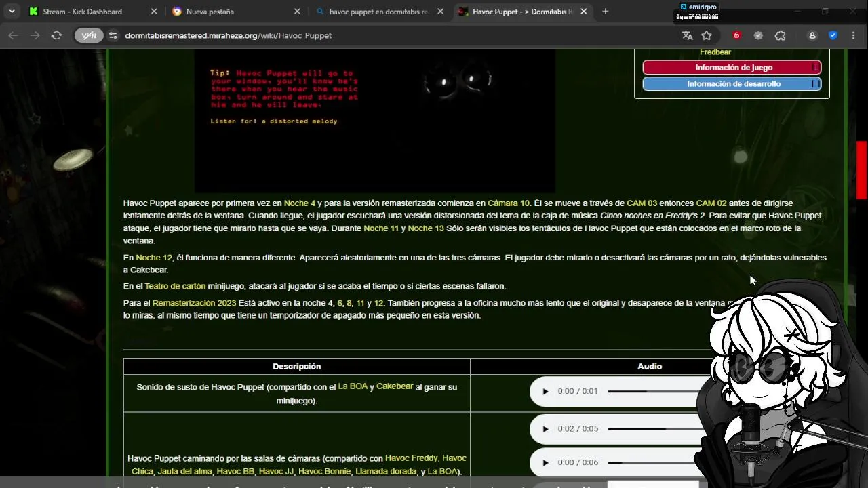The height and width of the screenshot is (488, 868).
Task: Expand Información de juego section
Action: 732,68
